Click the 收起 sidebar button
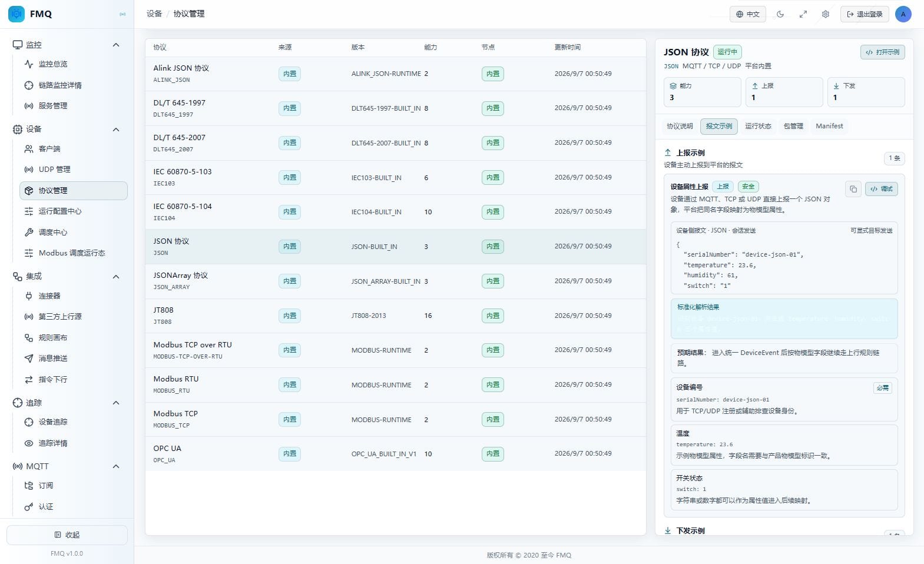Screen dimensions: 924x564 67,535
